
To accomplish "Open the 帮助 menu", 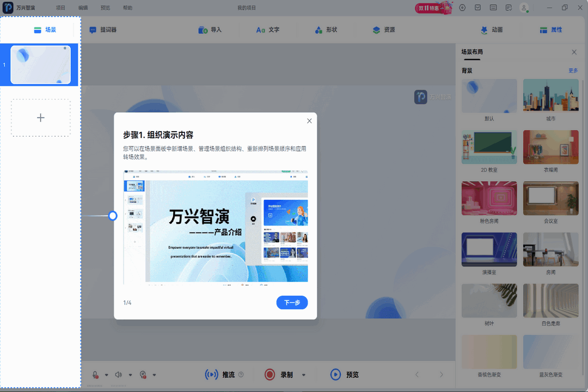I will (x=127, y=8).
